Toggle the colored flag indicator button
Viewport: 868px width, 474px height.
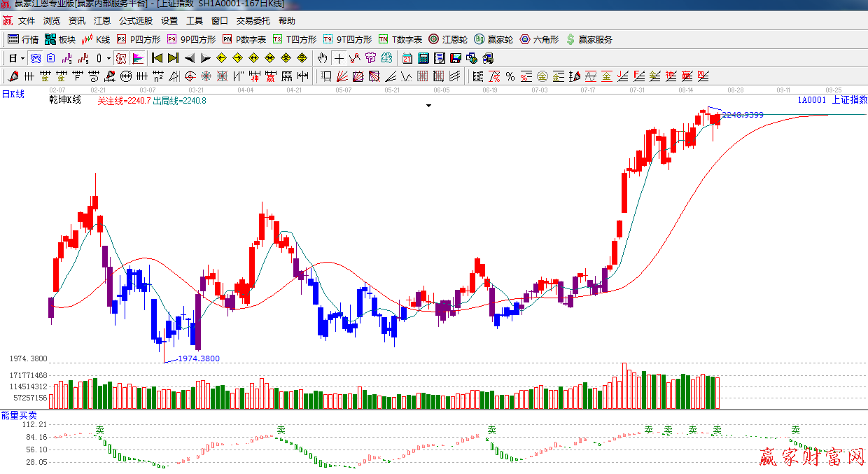[138, 58]
